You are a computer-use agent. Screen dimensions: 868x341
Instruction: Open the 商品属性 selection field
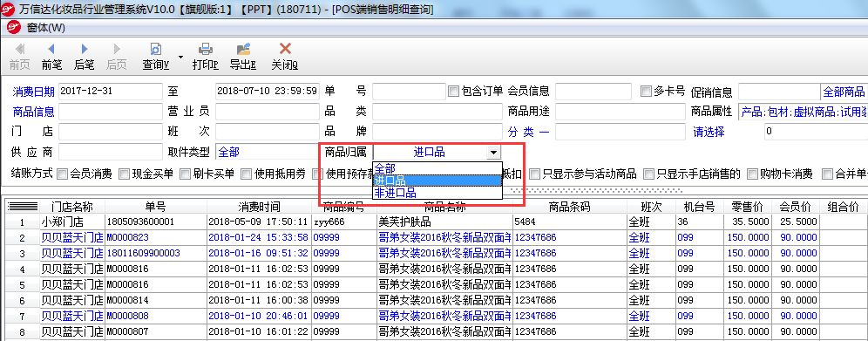(804, 112)
